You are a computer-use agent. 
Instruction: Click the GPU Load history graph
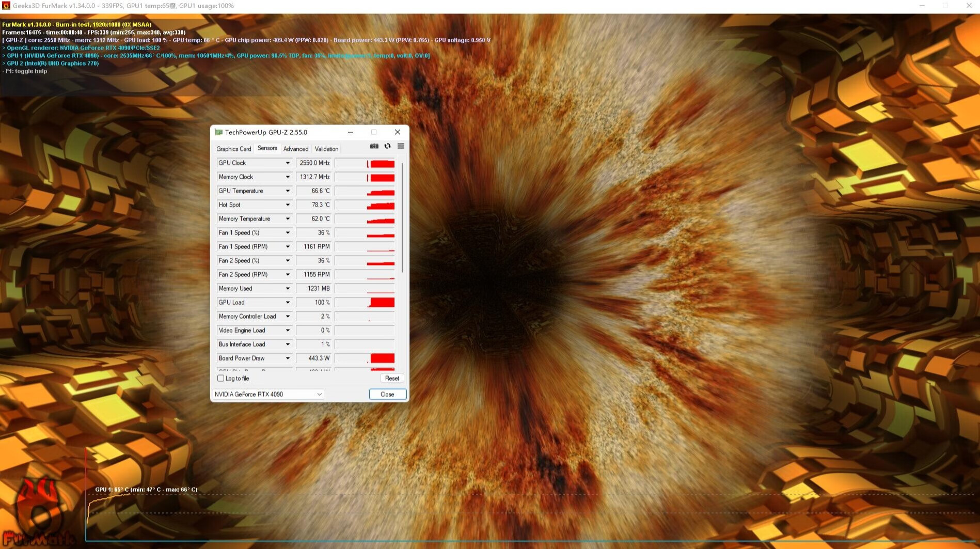(365, 303)
